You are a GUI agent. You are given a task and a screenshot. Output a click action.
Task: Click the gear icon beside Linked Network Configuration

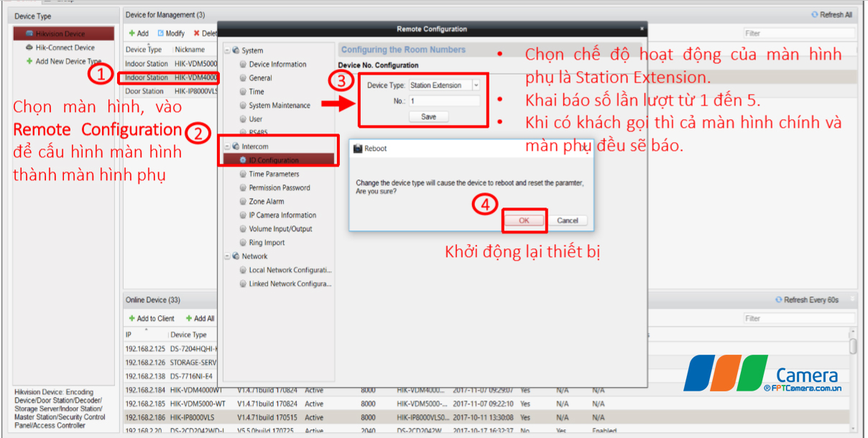pyautogui.click(x=243, y=284)
